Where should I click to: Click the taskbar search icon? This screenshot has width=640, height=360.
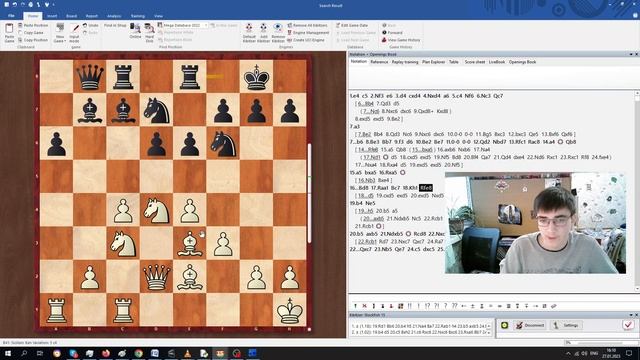[24, 353]
